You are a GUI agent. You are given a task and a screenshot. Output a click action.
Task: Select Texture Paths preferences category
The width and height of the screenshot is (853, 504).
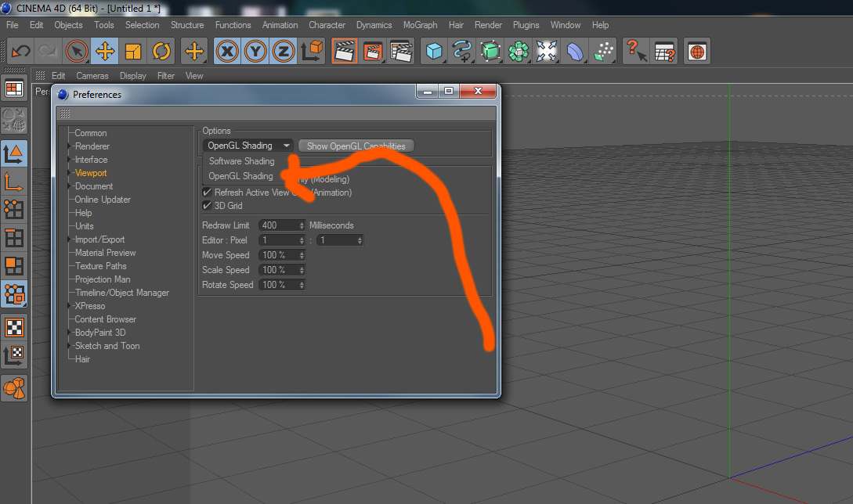[100, 266]
